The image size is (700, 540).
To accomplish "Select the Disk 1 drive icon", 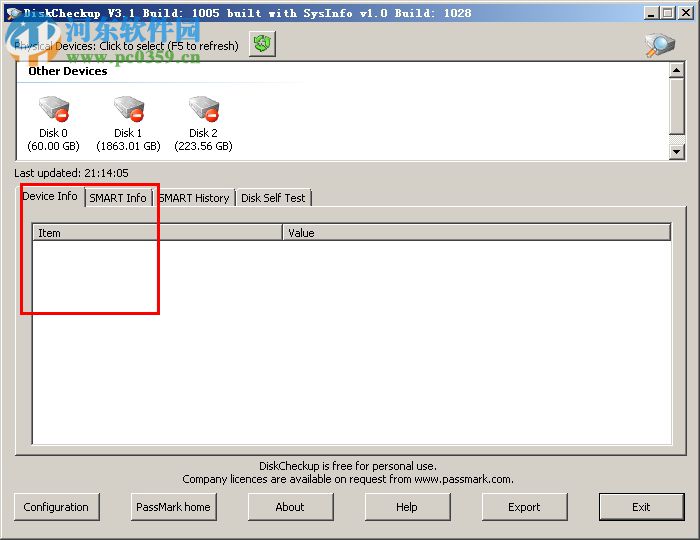I will [129, 108].
